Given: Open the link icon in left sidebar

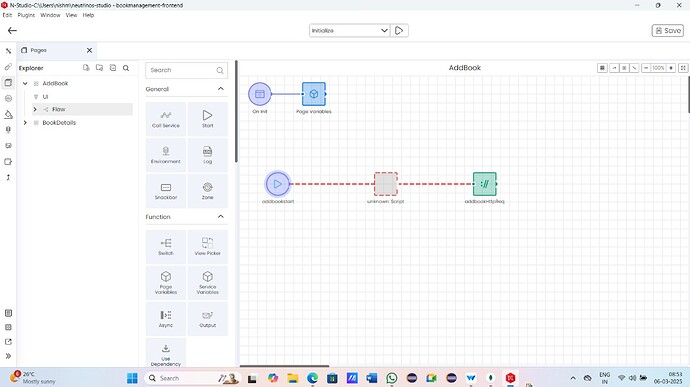Looking at the screenshot, I should point(8,66).
